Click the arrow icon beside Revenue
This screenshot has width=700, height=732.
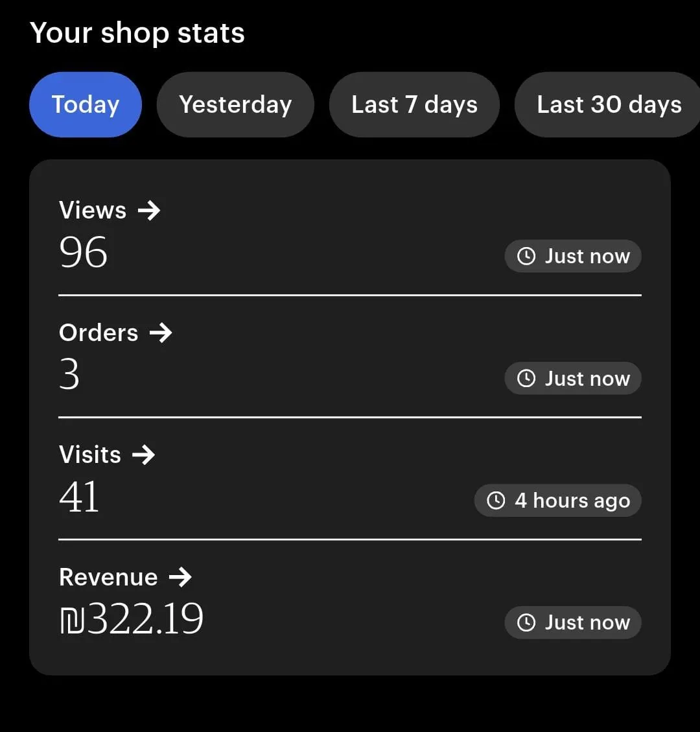point(180,577)
